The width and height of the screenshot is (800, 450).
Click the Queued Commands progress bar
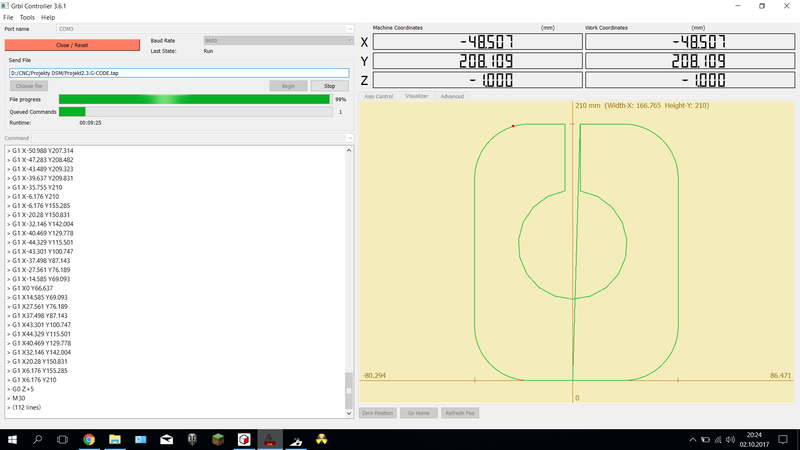195,112
